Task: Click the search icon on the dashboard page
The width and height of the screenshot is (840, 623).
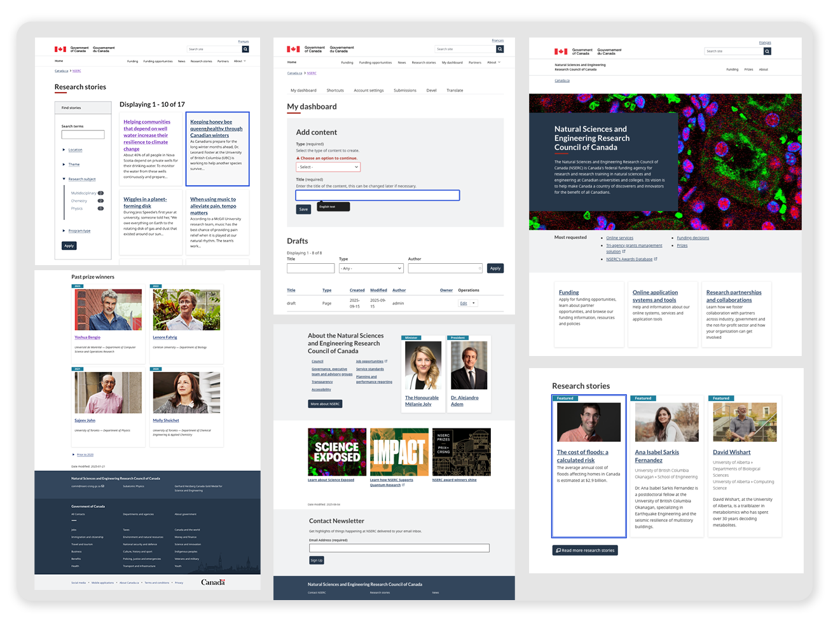Action: pyautogui.click(x=500, y=49)
